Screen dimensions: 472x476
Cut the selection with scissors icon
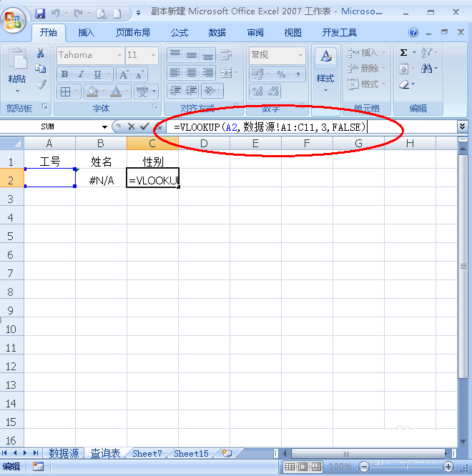coord(40,53)
